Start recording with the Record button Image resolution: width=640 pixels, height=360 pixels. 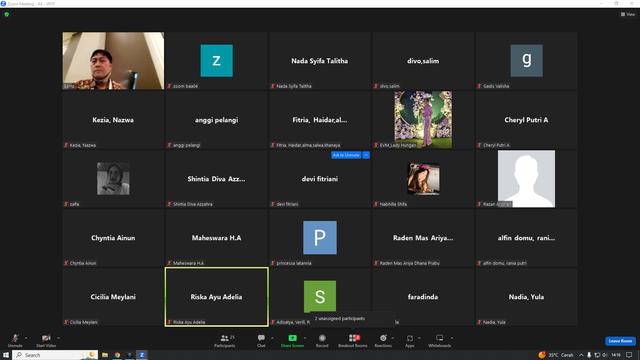coord(322,340)
